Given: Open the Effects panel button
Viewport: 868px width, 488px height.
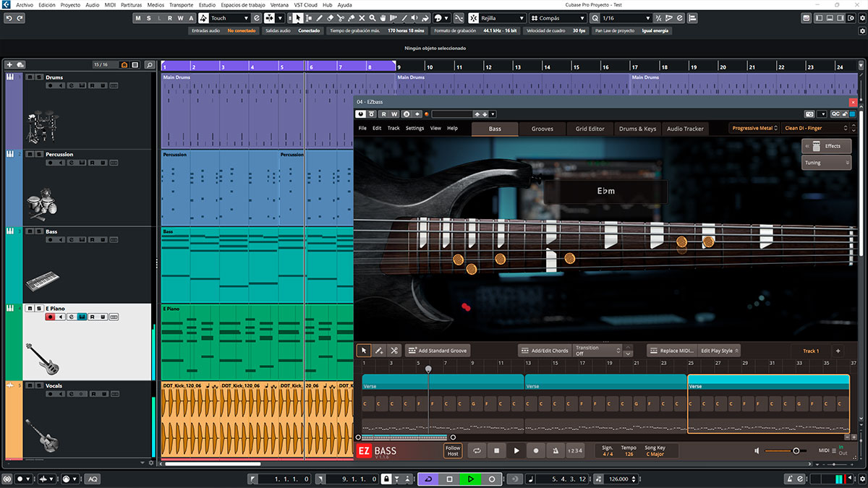Looking at the screenshot, I should click(x=827, y=146).
